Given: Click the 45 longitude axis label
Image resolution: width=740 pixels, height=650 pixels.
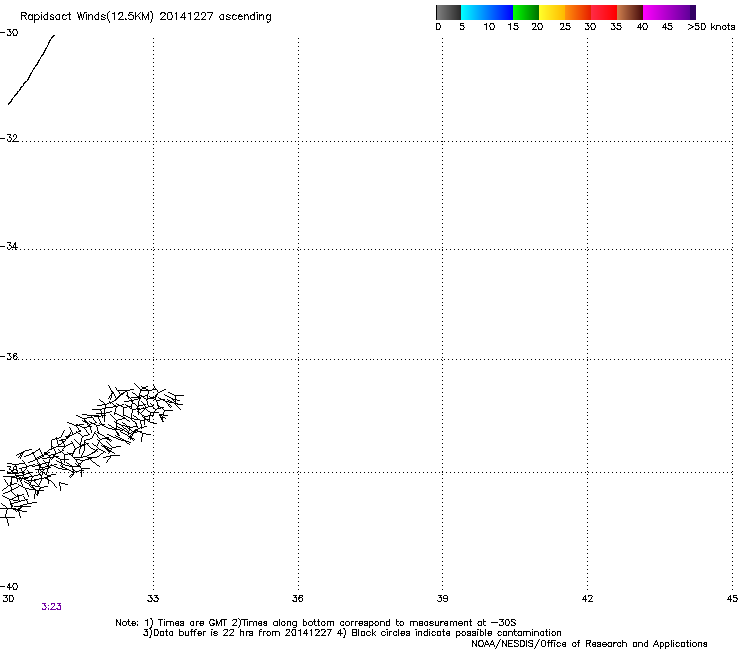Looking at the screenshot, I should tap(732, 599).
